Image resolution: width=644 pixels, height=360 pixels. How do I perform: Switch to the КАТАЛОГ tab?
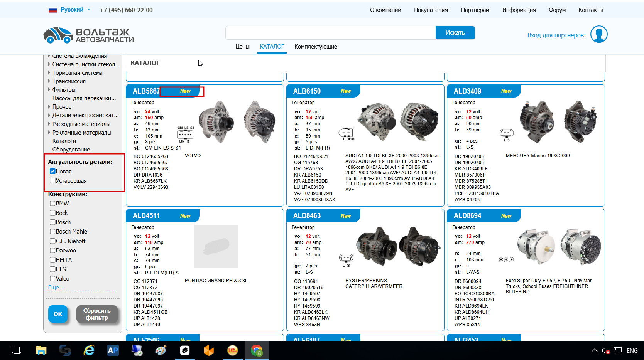pyautogui.click(x=272, y=47)
